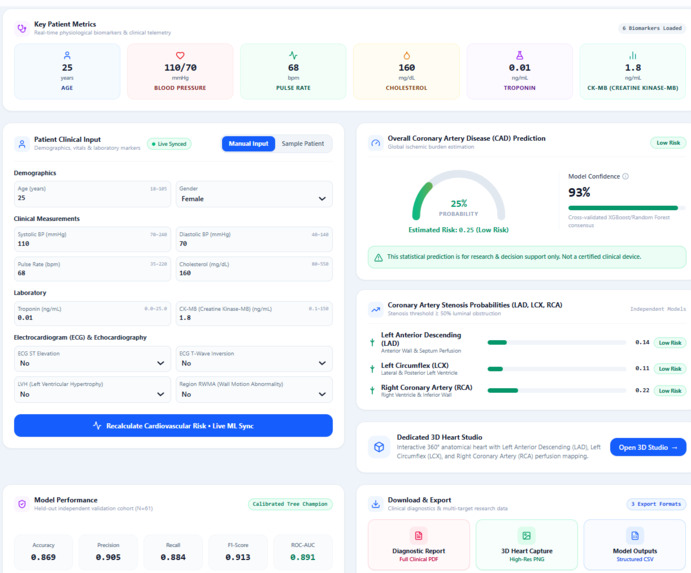Screen dimensions: 691x573
Task: Click the Independent Models label
Action: (658, 309)
